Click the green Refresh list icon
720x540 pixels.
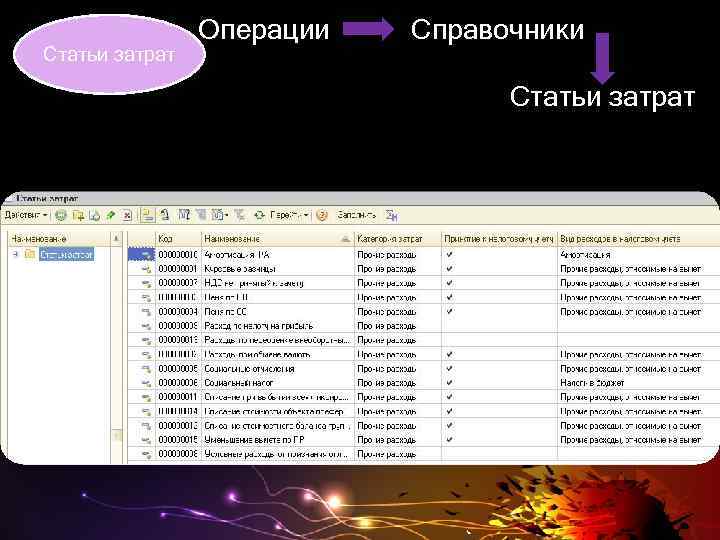click(259, 215)
